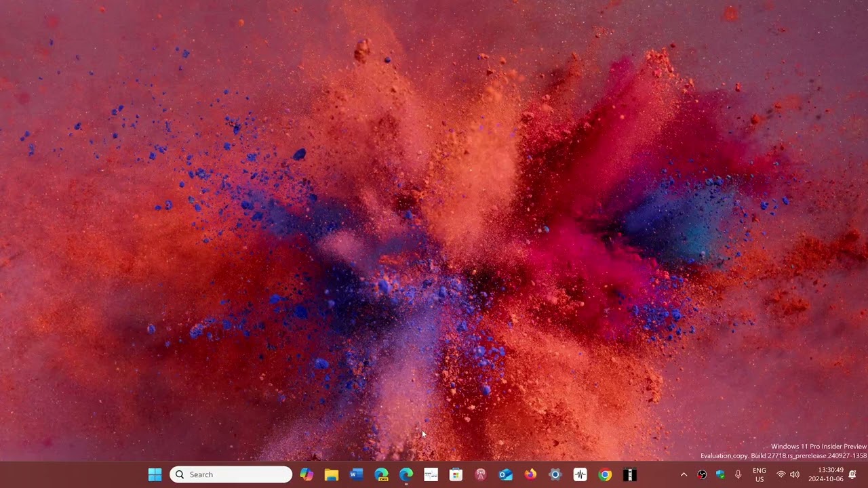Open Edge Canary with the CAN badge
Viewport: 868px width, 488px height.
381,474
